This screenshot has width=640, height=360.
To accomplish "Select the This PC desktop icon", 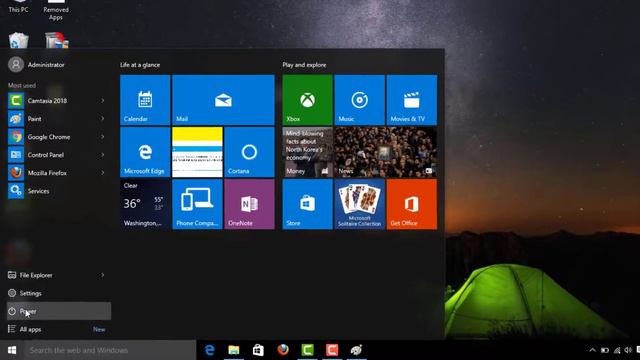I will [18, 7].
